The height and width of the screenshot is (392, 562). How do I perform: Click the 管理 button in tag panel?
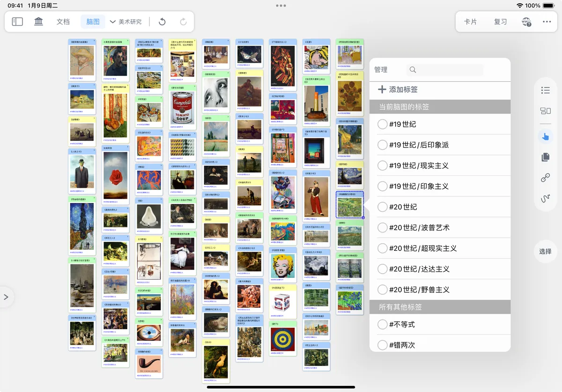click(381, 70)
